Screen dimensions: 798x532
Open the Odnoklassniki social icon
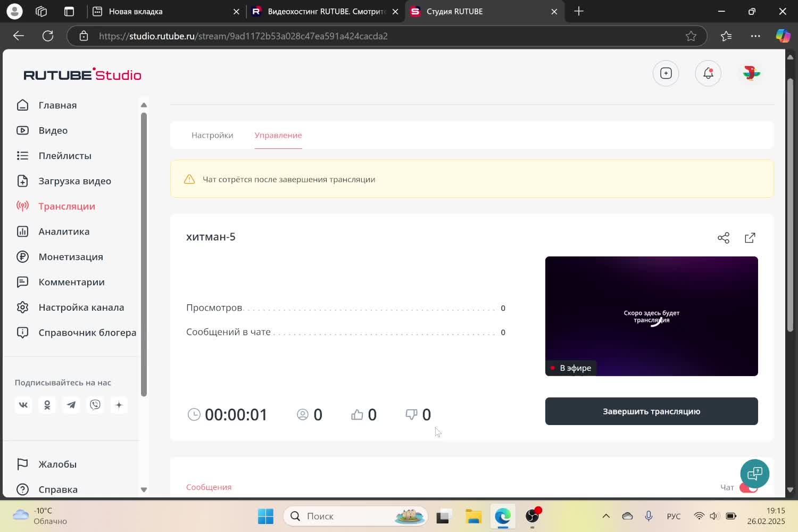47,405
